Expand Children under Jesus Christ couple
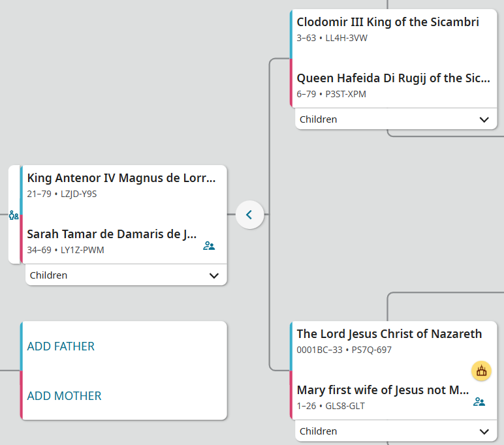Image resolution: width=504 pixels, height=445 pixels. pyautogui.click(x=484, y=431)
